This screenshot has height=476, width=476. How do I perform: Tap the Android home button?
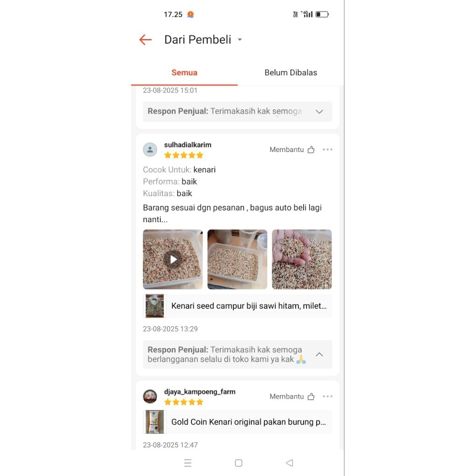point(238,463)
